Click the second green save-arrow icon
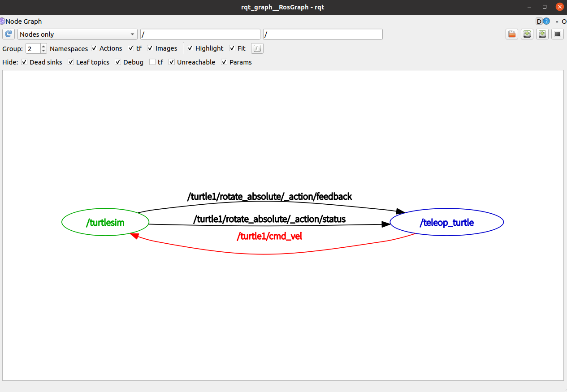 (x=542, y=34)
